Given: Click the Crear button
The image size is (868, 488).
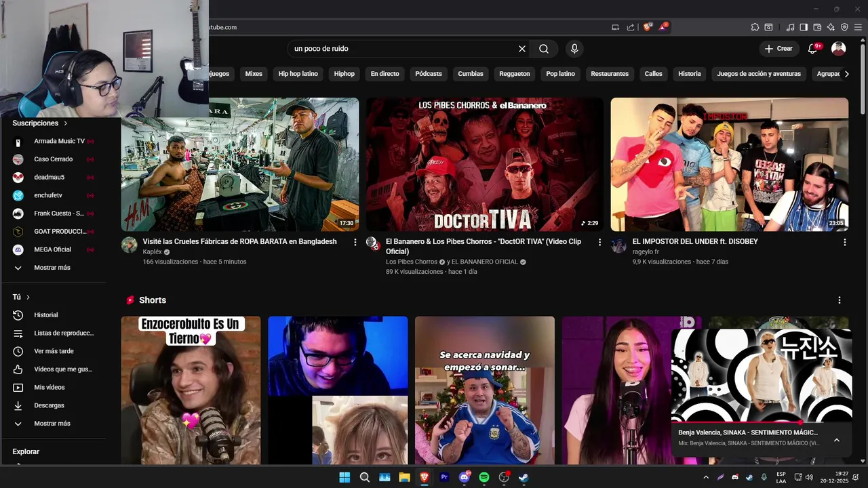Looking at the screenshot, I should click(778, 49).
